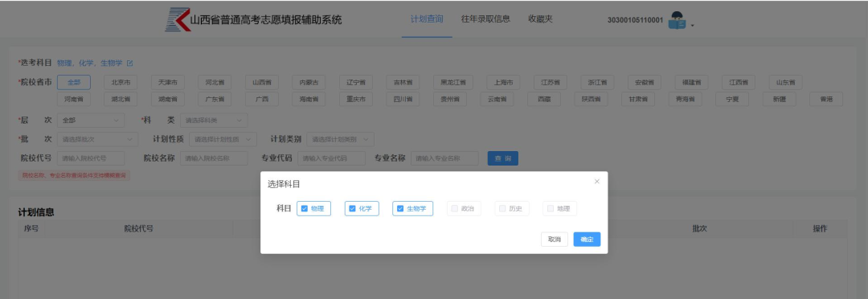Open the 科类 dropdown
Image resolution: width=868 pixels, height=299 pixels.
click(214, 120)
